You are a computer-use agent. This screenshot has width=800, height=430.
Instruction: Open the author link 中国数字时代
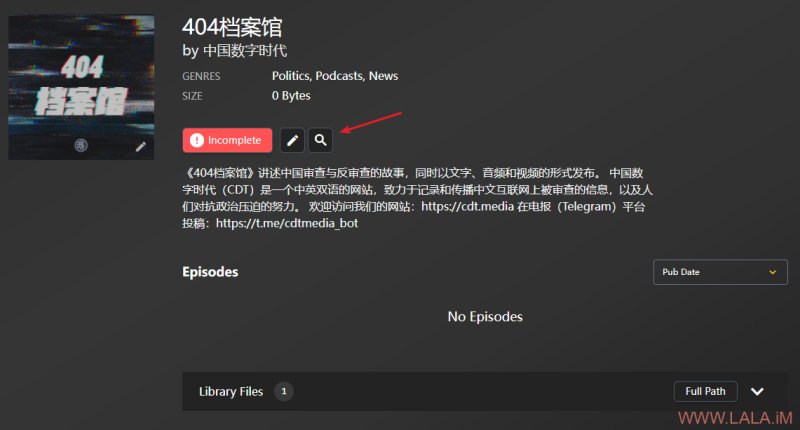pyautogui.click(x=245, y=50)
